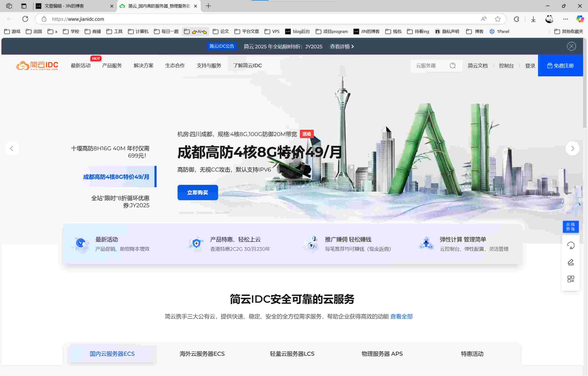Viewport: 588px width, 376px height.
Task: Open the 最新活动 nav menu
Action: (x=80, y=66)
